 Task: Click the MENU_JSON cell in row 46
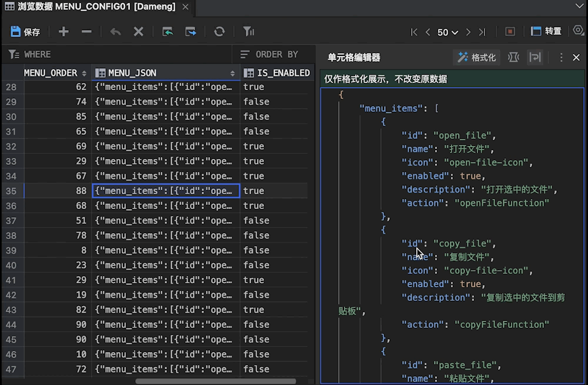[x=166, y=354]
